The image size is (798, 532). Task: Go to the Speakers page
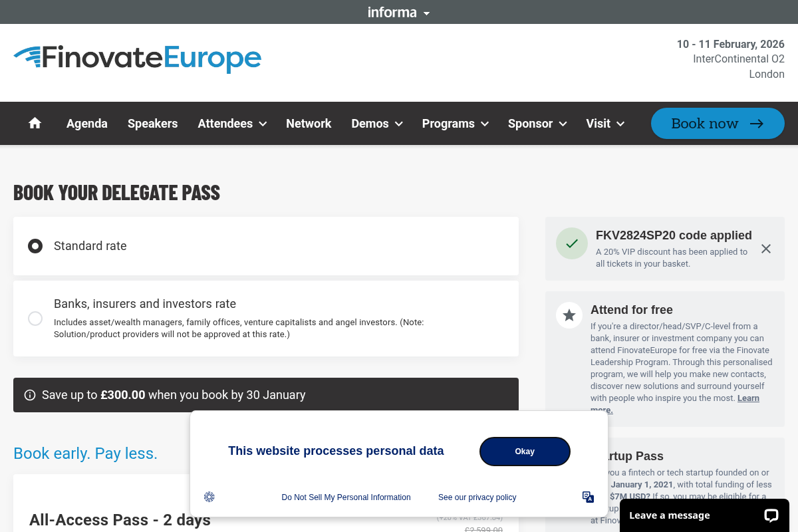[x=152, y=124]
